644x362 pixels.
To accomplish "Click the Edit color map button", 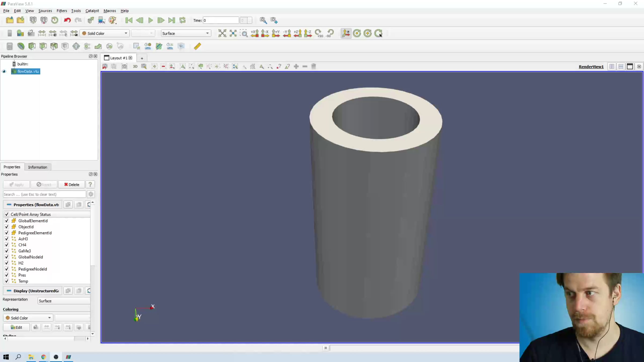I will (16, 327).
